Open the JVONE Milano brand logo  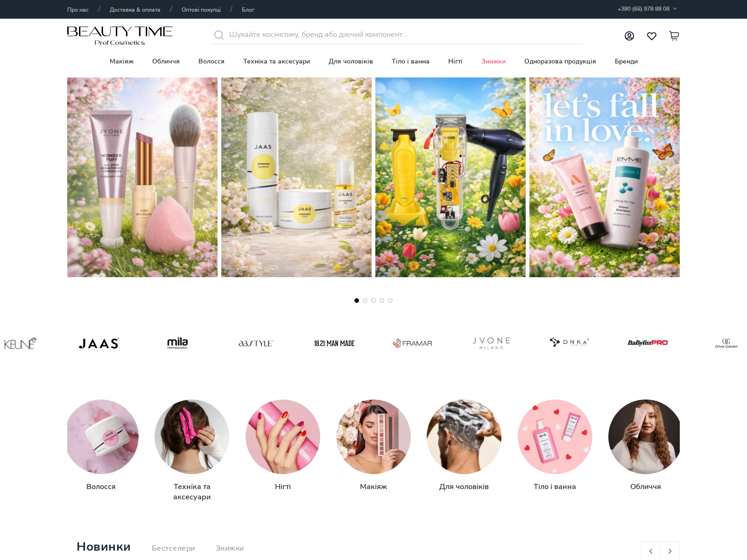pos(491,343)
